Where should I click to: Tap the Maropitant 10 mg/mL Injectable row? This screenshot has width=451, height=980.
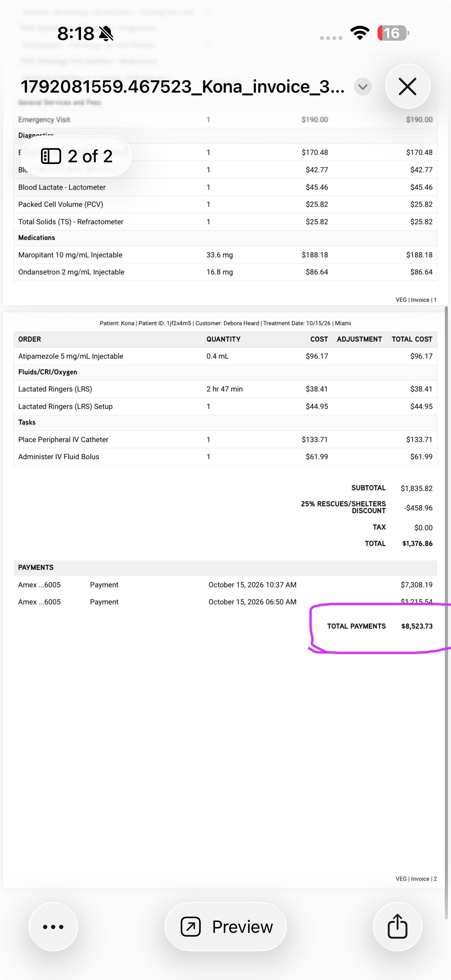tap(225, 255)
